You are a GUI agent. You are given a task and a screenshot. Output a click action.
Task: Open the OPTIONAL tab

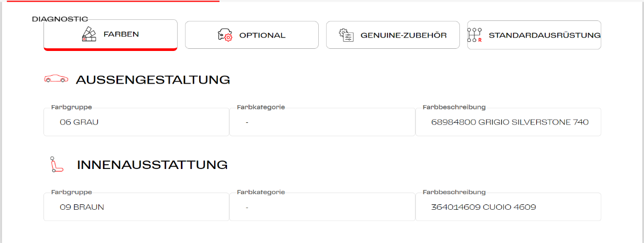[262, 35]
